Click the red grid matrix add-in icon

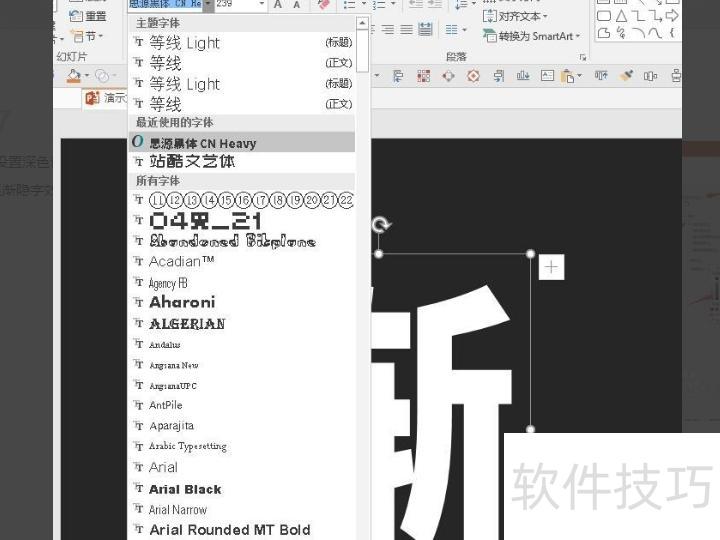coord(423,76)
